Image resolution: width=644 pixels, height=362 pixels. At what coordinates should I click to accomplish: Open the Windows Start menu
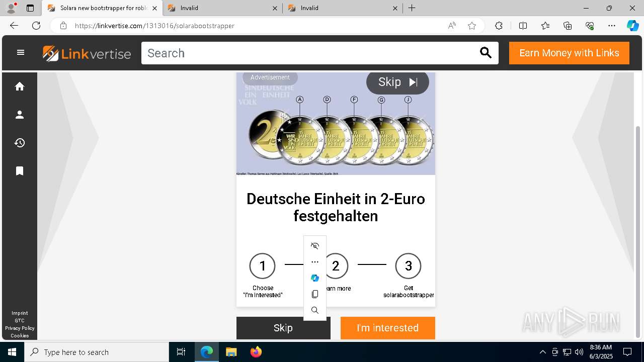(x=12, y=352)
